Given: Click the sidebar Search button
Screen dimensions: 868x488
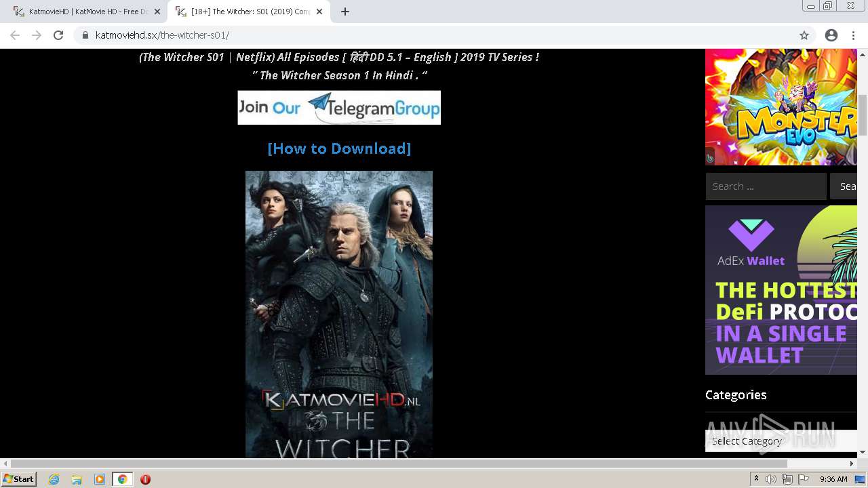Looking at the screenshot, I should (x=845, y=186).
